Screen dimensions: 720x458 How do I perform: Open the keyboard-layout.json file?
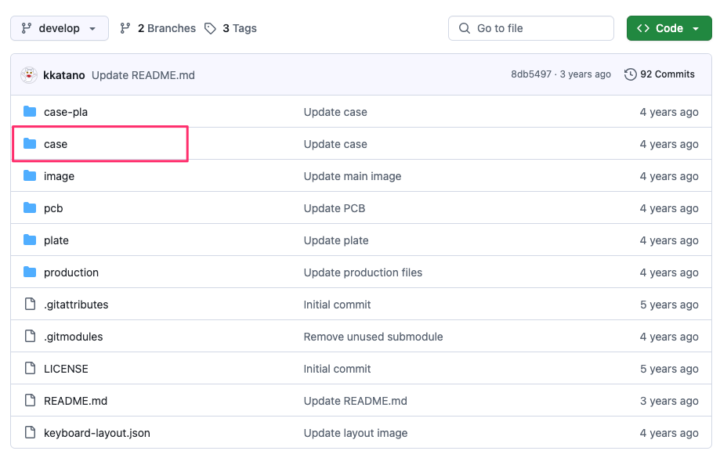97,433
